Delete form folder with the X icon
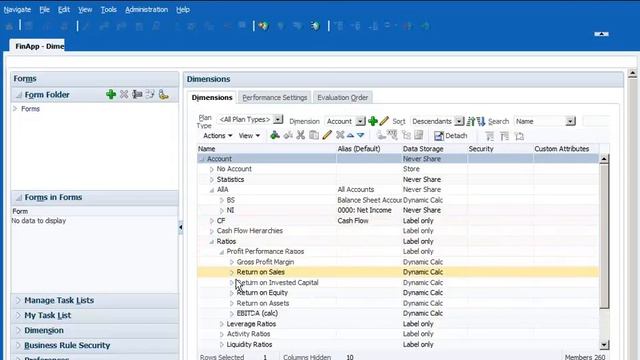640x360 pixels. tap(124, 95)
